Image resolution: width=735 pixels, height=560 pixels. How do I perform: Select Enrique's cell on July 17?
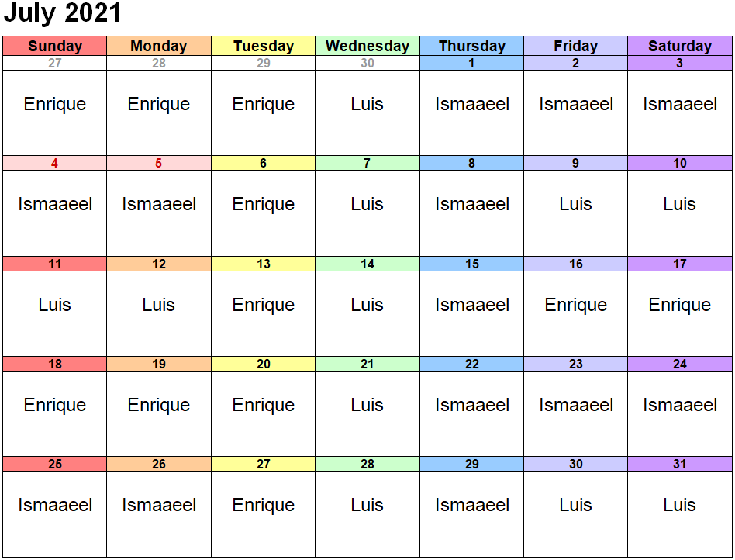[679, 305]
